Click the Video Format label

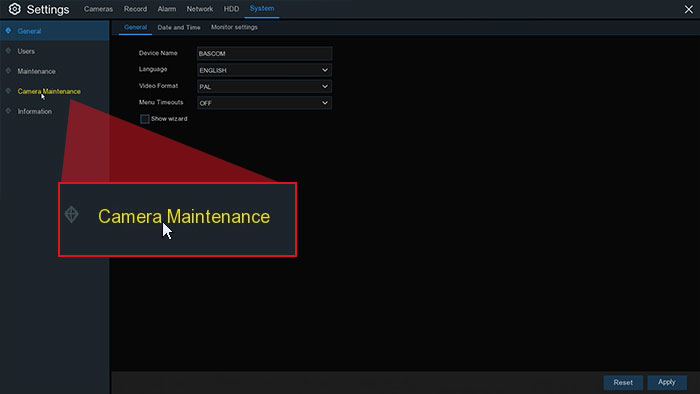coord(158,86)
